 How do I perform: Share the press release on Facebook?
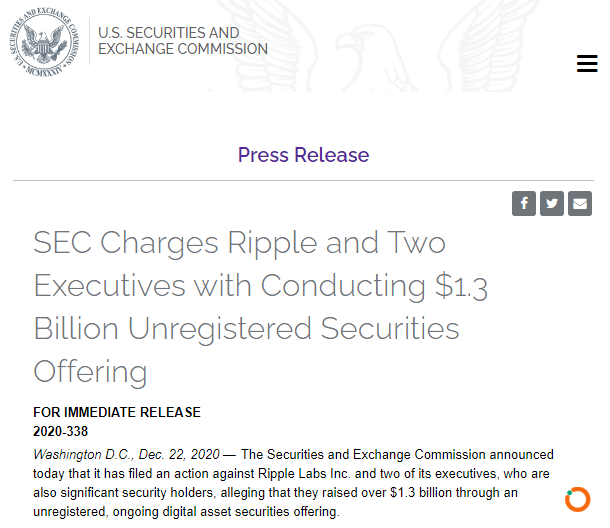[x=524, y=203]
